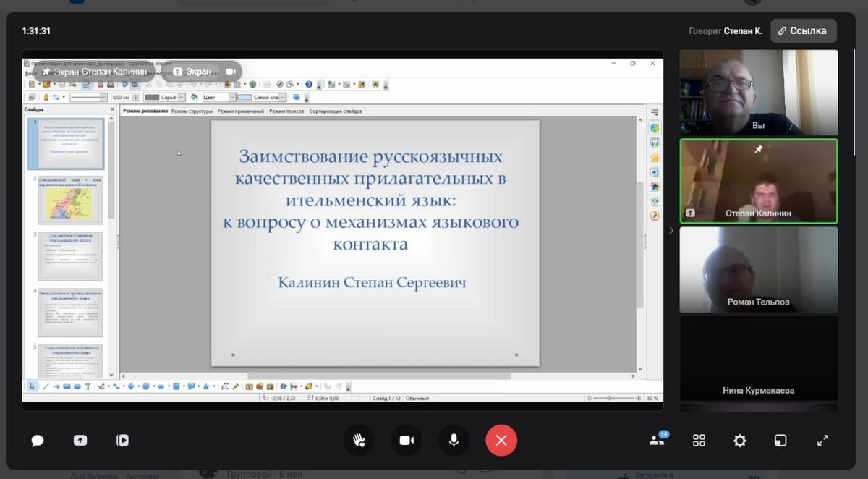Click the slide title text Заимствование русскоязычных

pyautogui.click(x=370, y=156)
